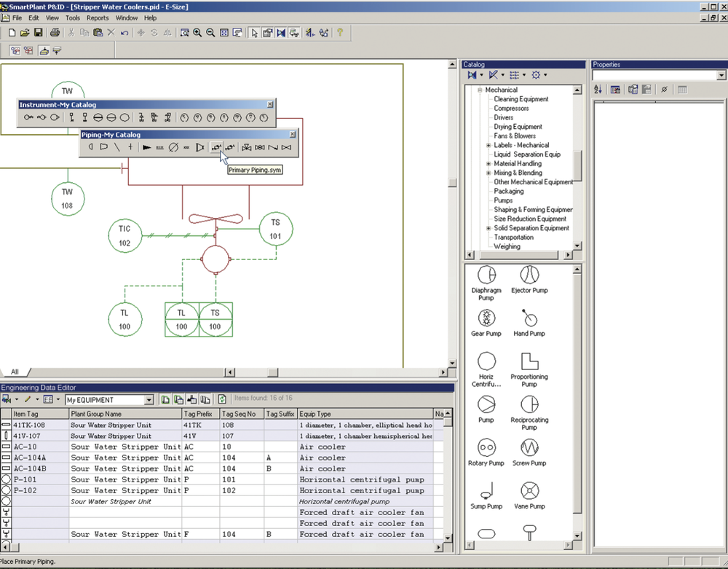
Task: Expand the Material Handling node
Action: pyautogui.click(x=488, y=163)
